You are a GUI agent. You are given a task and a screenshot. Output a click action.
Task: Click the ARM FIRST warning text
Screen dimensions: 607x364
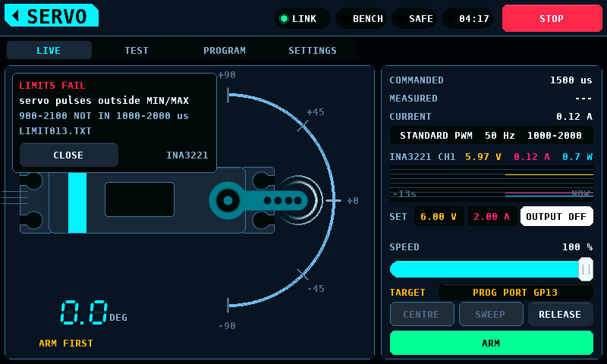[x=66, y=343]
